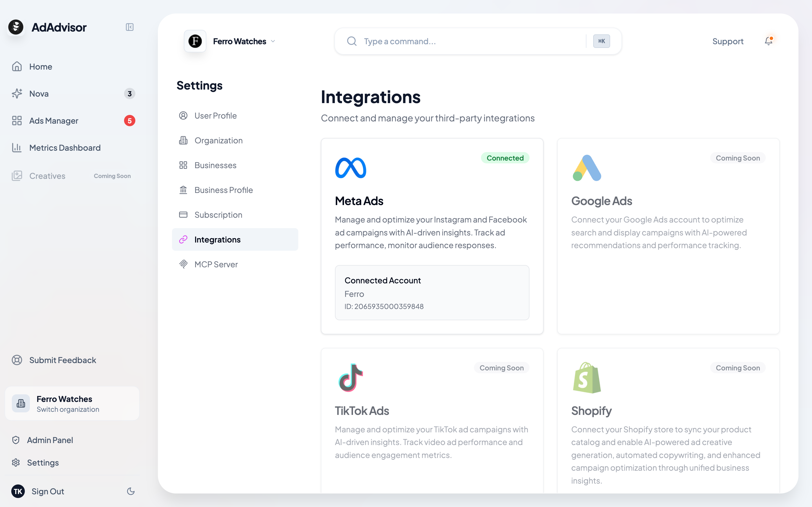Open the Support page
The image size is (812, 507).
[728, 41]
